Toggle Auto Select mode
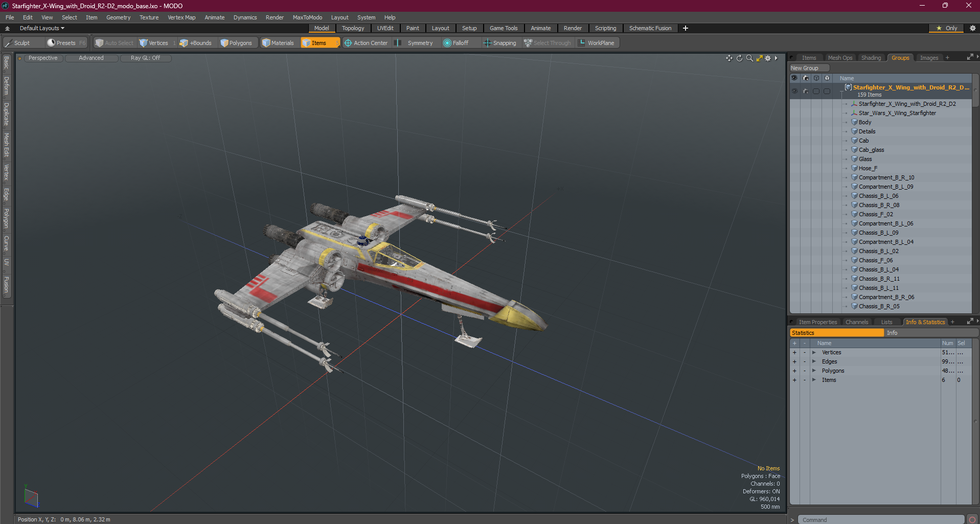This screenshot has height=524, width=980. [115, 43]
